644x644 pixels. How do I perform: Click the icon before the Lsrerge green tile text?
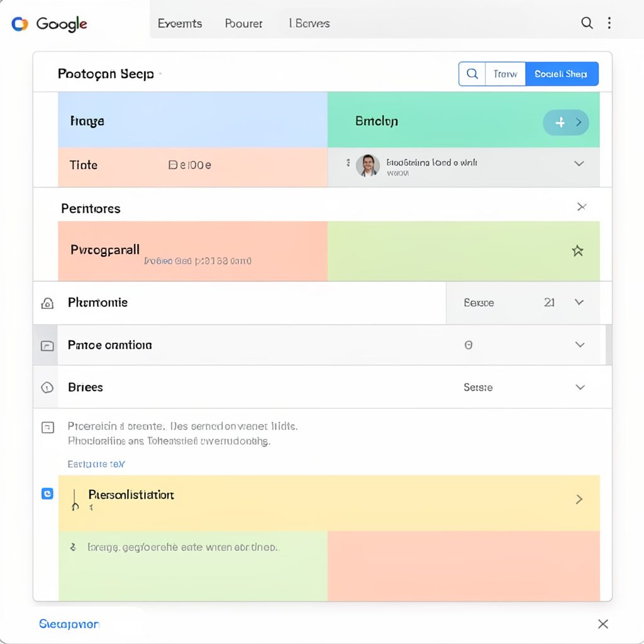pyautogui.click(x=73, y=547)
